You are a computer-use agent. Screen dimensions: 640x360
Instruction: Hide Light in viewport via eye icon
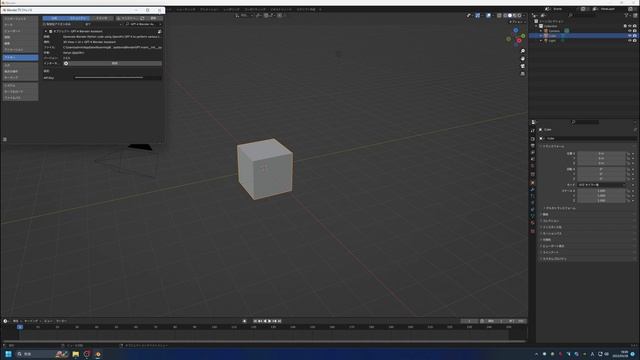pos(630,40)
